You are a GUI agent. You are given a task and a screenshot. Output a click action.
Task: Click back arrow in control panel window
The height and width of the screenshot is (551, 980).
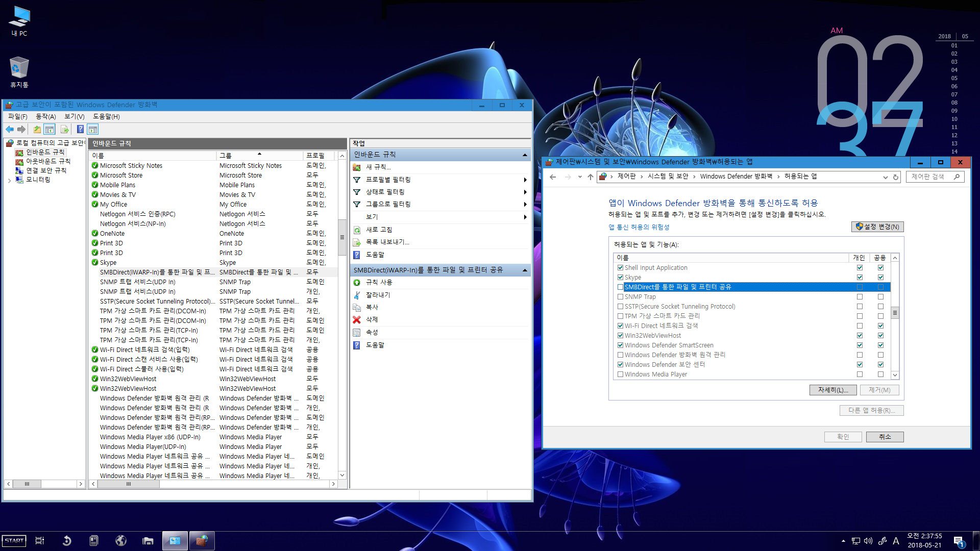point(553,177)
